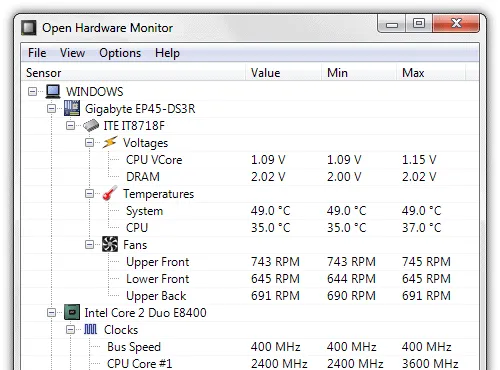Select the Upper Back fan row
Screen dimensions: 500x370
[x=250, y=296]
